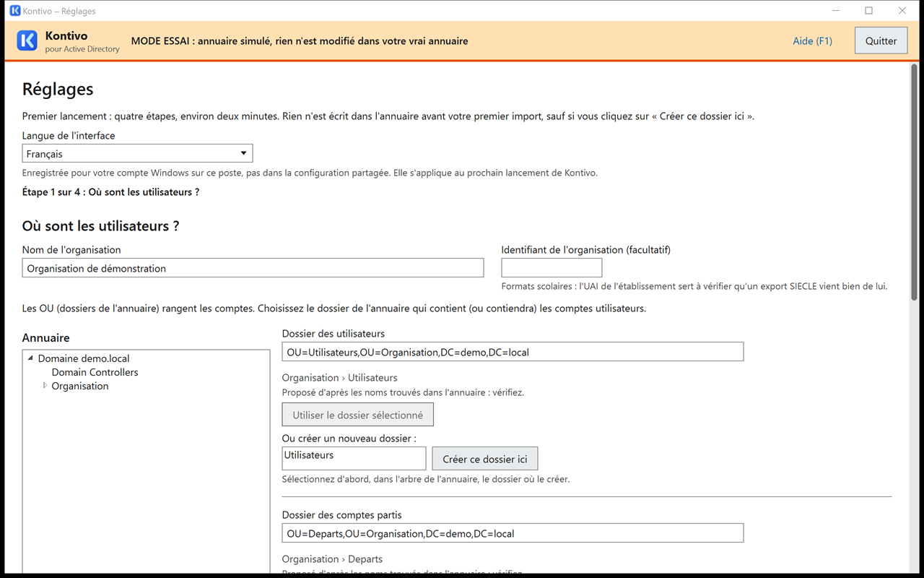The height and width of the screenshot is (578, 924).
Task: Maximize the Kontivo Réglages window
Action: 869,11
